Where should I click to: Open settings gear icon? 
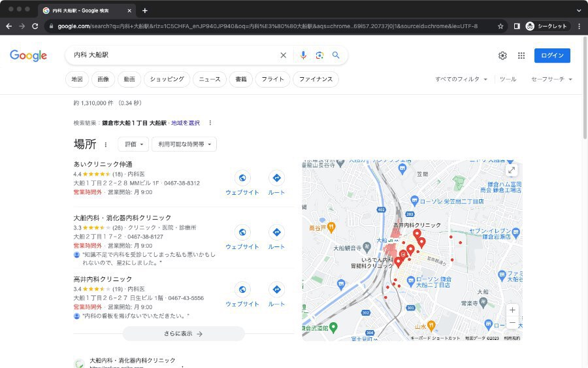(502, 56)
